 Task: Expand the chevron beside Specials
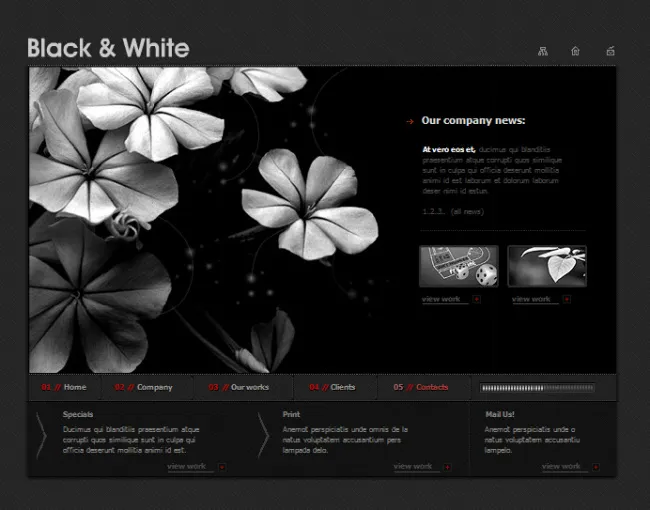(x=42, y=436)
